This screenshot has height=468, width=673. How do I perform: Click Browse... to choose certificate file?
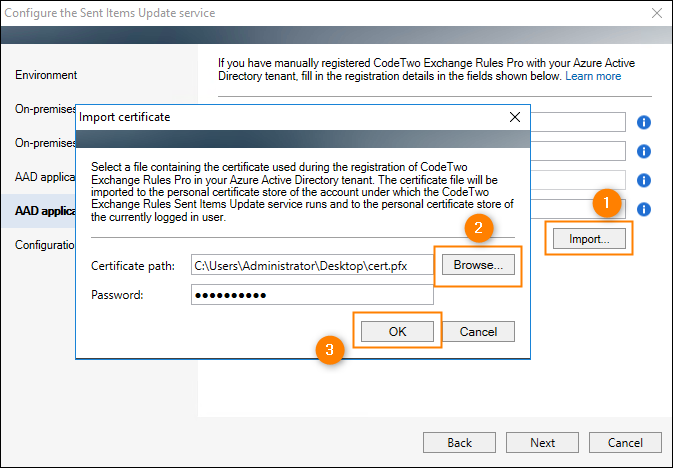pos(478,265)
